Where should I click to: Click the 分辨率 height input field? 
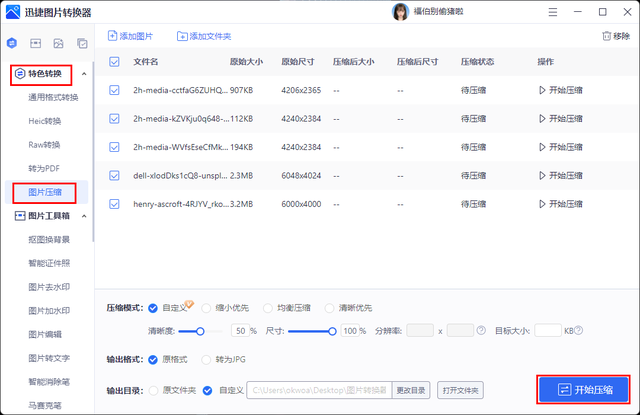click(460, 330)
